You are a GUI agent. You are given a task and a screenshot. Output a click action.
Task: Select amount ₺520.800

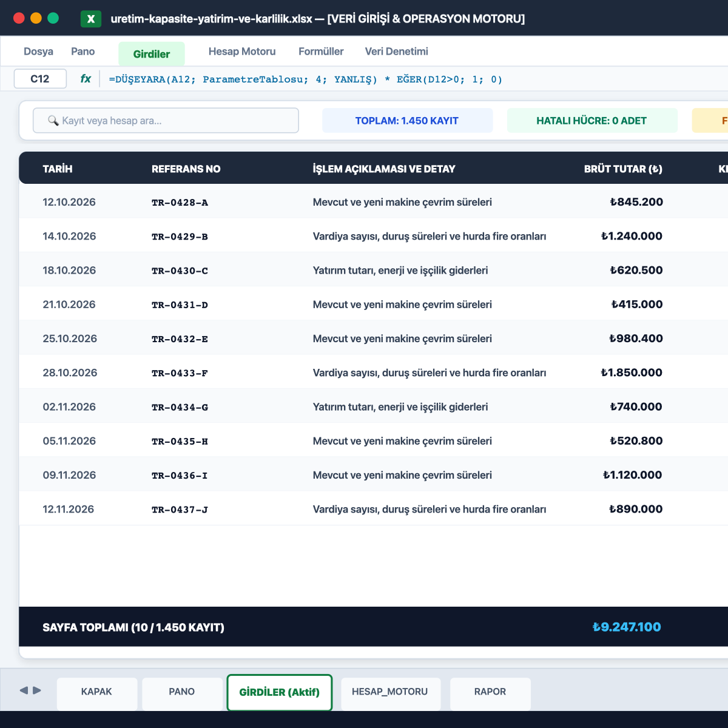coord(636,440)
